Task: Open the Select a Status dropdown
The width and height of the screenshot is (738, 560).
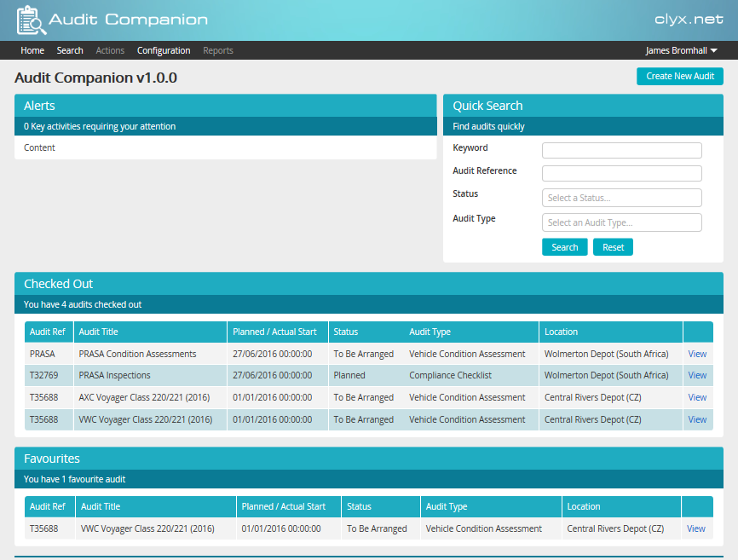Action: point(622,198)
